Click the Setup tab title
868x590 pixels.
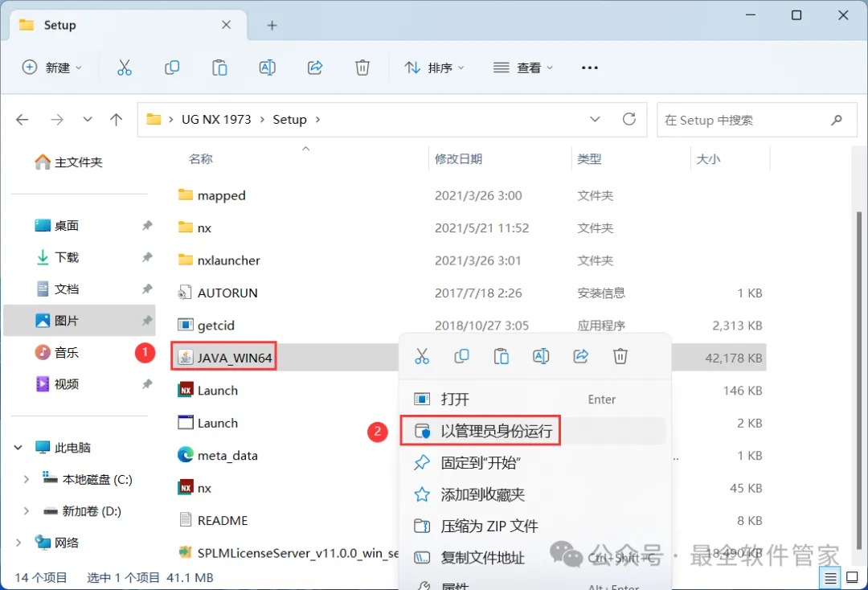point(59,25)
